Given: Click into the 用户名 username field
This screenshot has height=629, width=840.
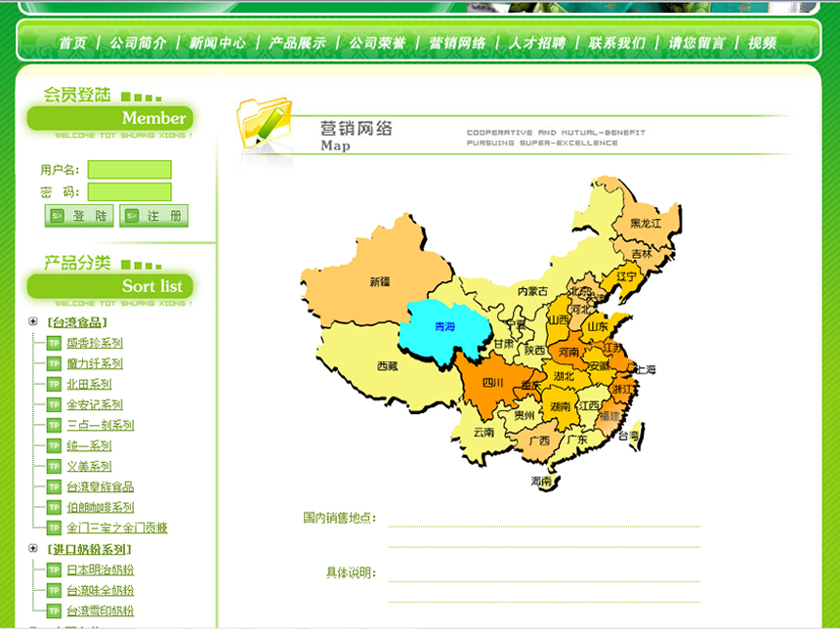Looking at the screenshot, I should click(x=129, y=170).
